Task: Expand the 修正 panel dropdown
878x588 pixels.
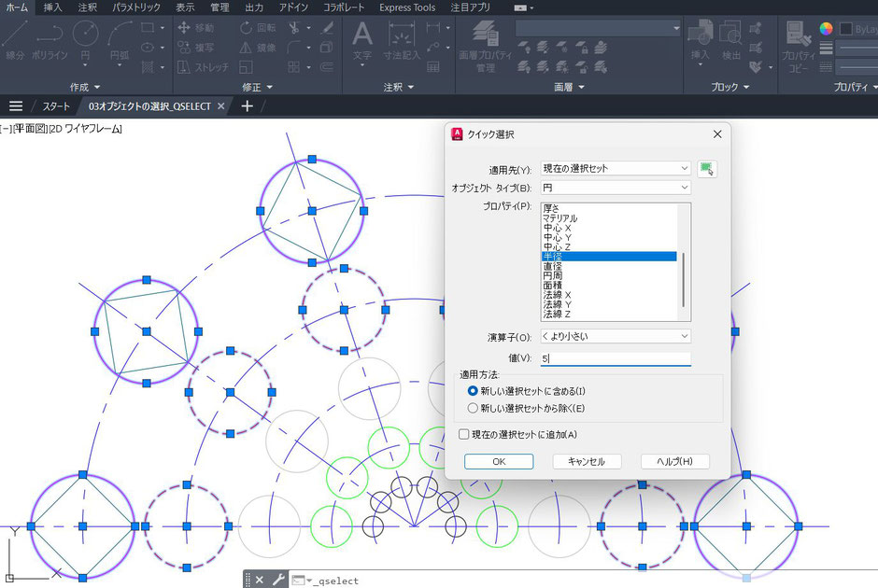Action: [257, 88]
